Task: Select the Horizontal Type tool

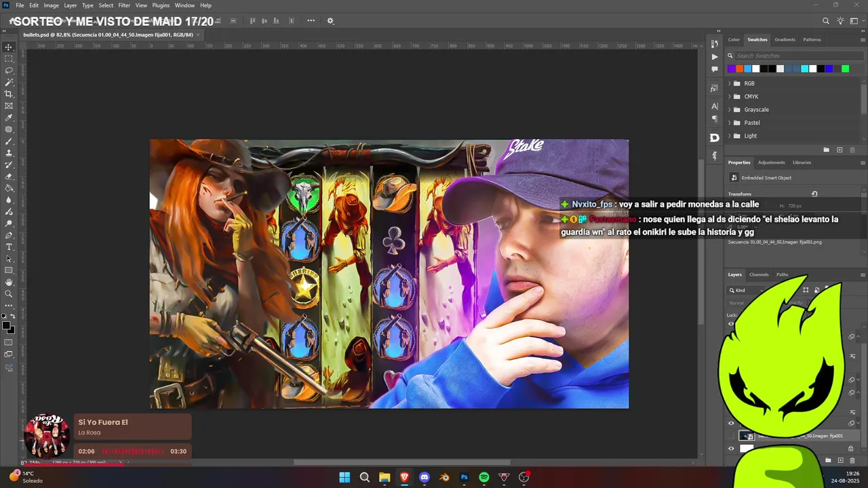Action: [9, 247]
